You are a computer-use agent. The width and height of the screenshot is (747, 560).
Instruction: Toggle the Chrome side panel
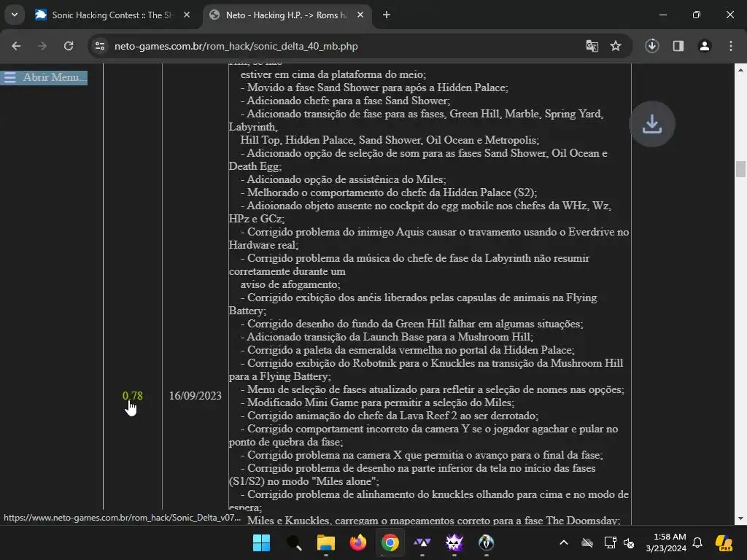(678, 46)
